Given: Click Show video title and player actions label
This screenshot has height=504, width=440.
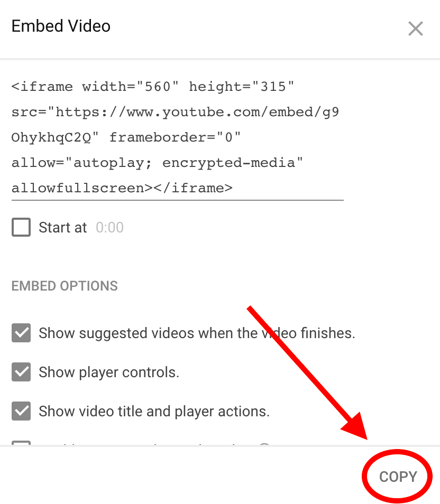Looking at the screenshot, I should click(x=154, y=412).
